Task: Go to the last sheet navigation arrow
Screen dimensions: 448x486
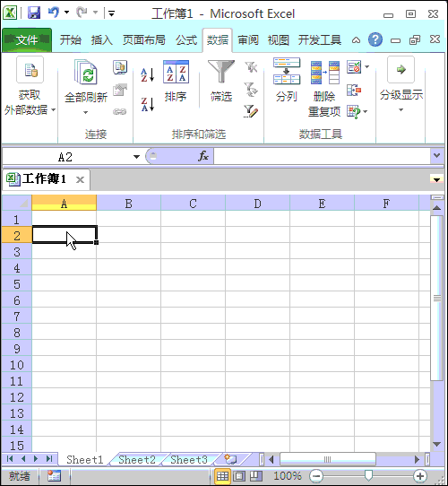Action: (49, 459)
